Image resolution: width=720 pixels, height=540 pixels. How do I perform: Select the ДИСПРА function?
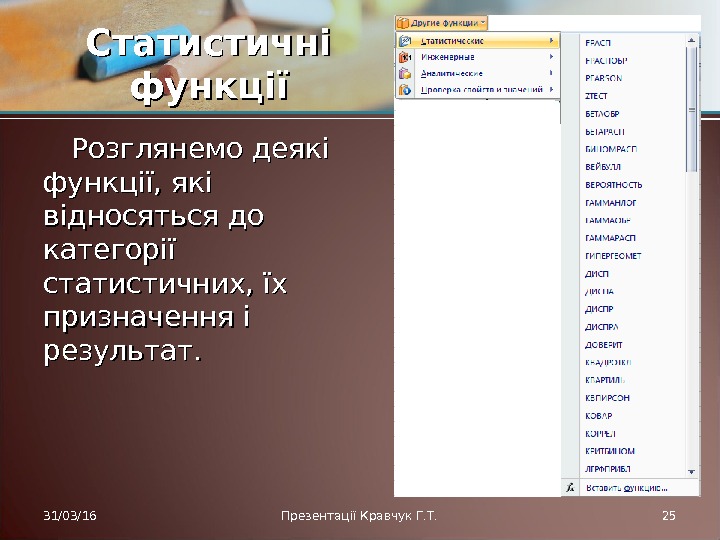[602, 327]
